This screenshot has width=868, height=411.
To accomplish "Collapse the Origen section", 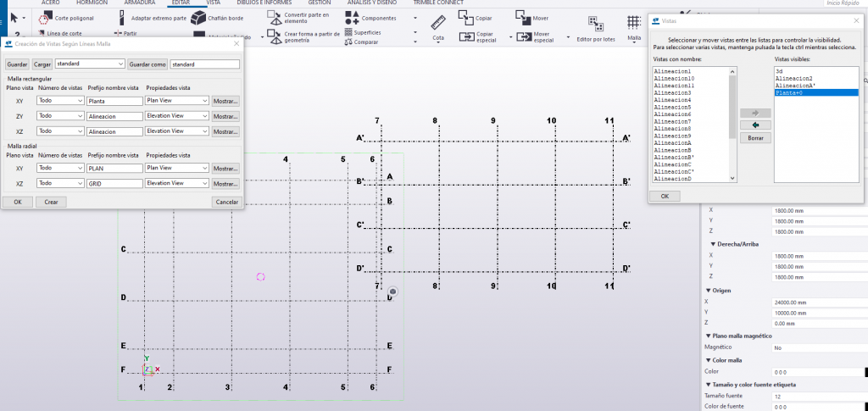I will 708,291.
